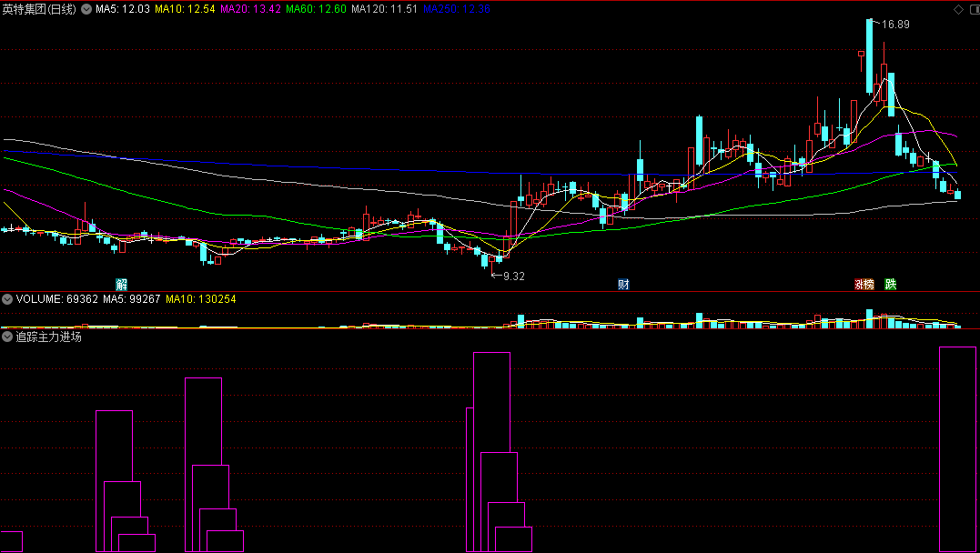Open the 财 financial report marker
This screenshot has width=980, height=553.
point(623,285)
